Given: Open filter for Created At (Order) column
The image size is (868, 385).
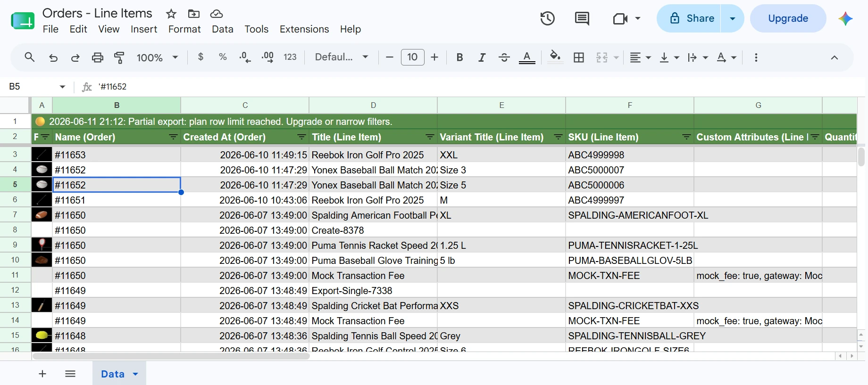Looking at the screenshot, I should pos(302,137).
